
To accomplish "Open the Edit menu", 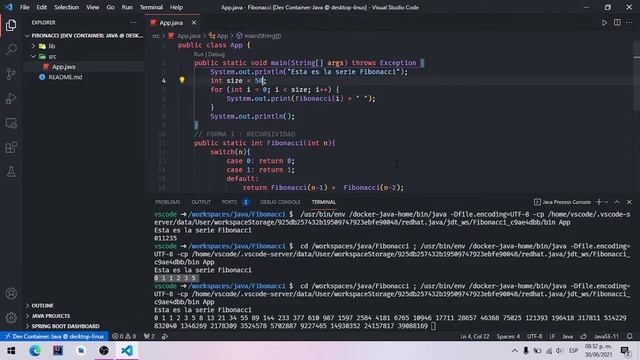I will pos(42,7).
